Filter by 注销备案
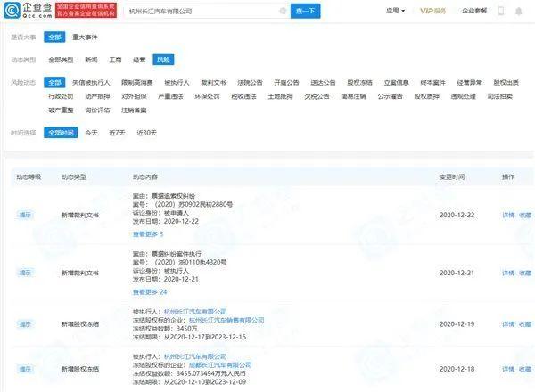Viewport: 535px width, 392px height. tap(134, 110)
